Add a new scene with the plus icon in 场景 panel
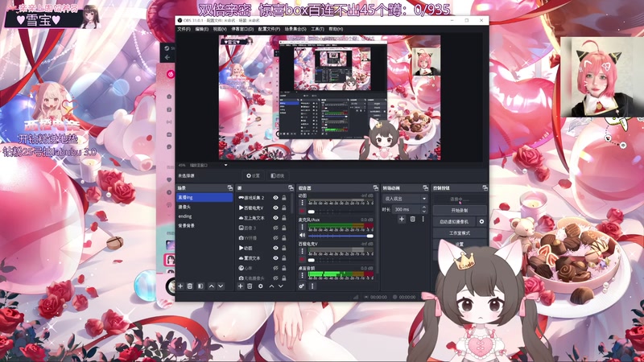Viewport: 644px width, 362px height. click(x=180, y=286)
